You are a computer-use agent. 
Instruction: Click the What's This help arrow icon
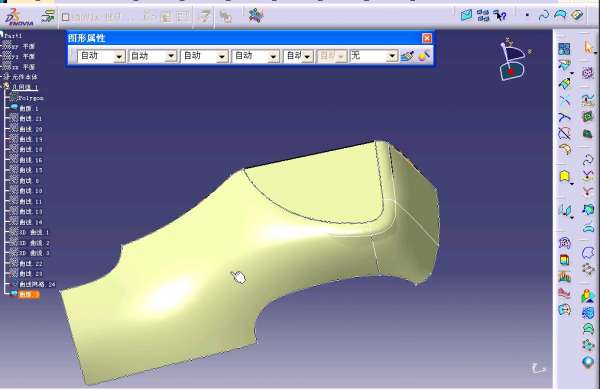pos(500,16)
